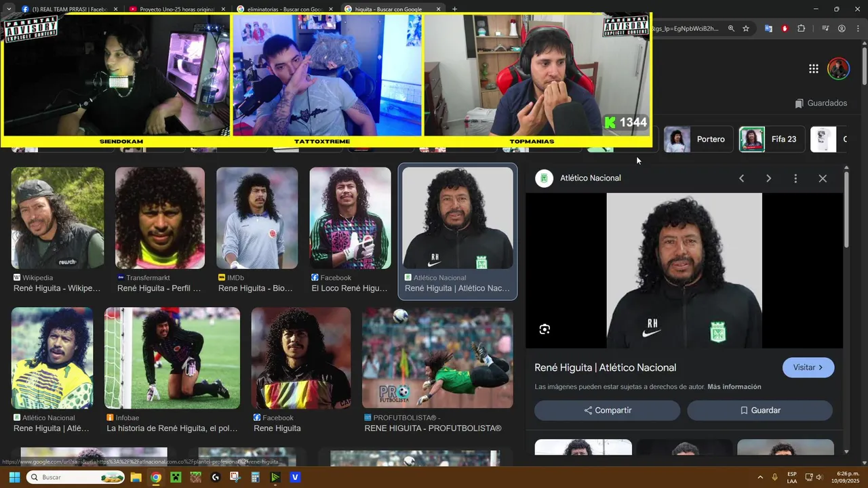The width and height of the screenshot is (868, 488).
Task: Click the 'René Higuita - Wikipe…' caption
Action: click(57, 288)
